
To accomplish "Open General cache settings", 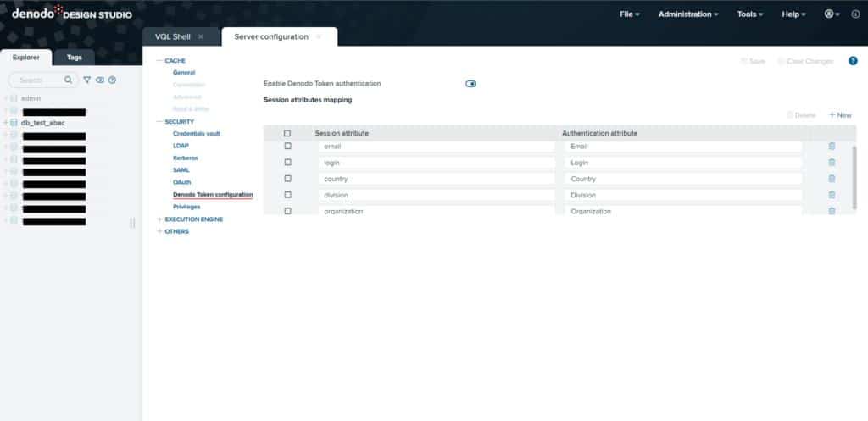I will tap(184, 73).
